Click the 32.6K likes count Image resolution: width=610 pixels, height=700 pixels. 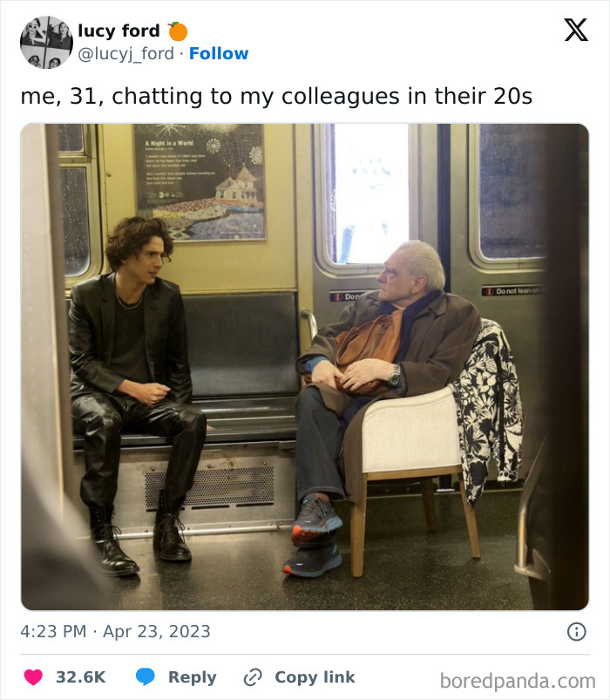coord(81,677)
